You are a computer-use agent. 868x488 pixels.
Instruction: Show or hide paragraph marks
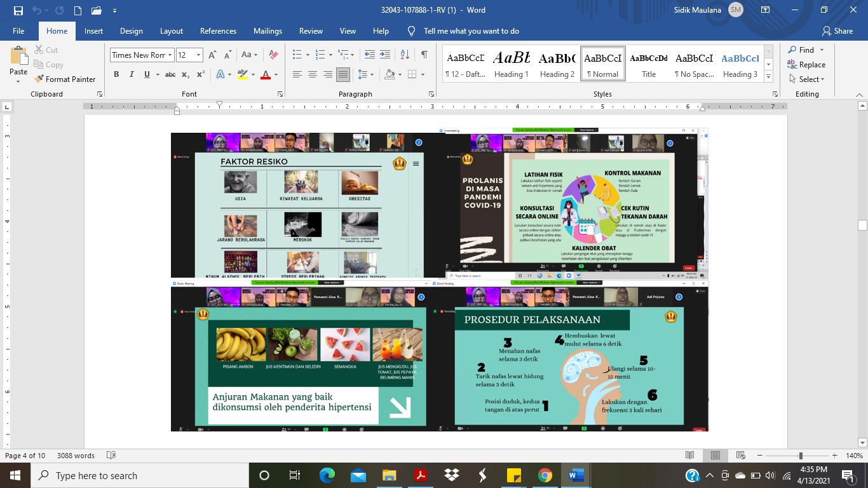click(x=424, y=55)
